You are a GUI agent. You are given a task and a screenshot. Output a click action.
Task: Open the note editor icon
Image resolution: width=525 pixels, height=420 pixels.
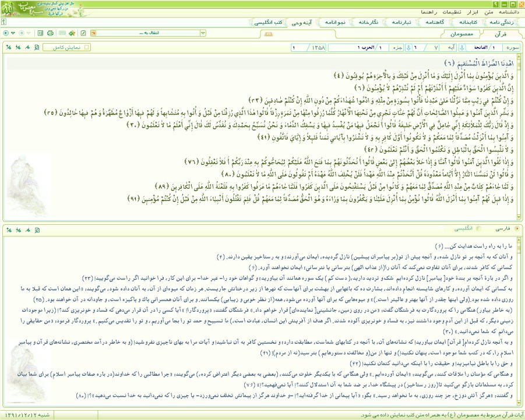tap(83, 33)
